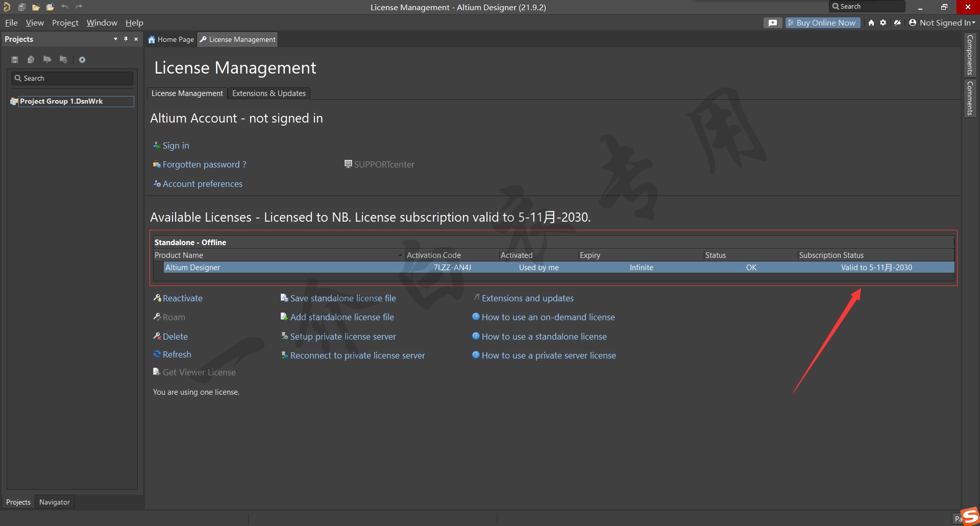980x526 pixels.
Task: Click Buy Online Now button
Action: [823, 23]
